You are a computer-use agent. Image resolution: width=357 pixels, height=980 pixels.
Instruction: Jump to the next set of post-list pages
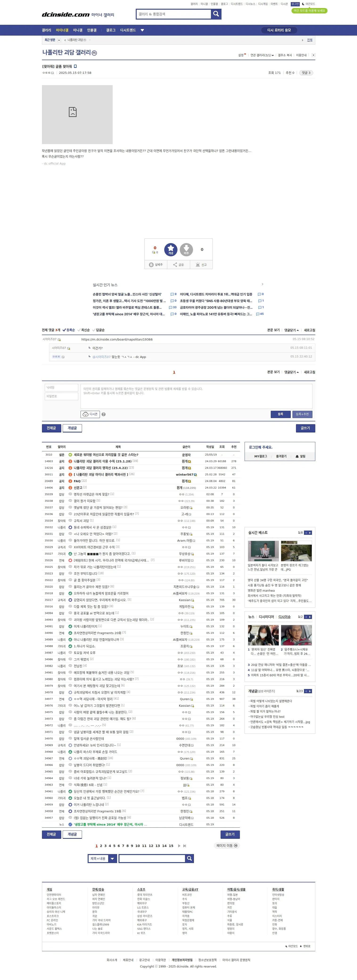point(179,846)
